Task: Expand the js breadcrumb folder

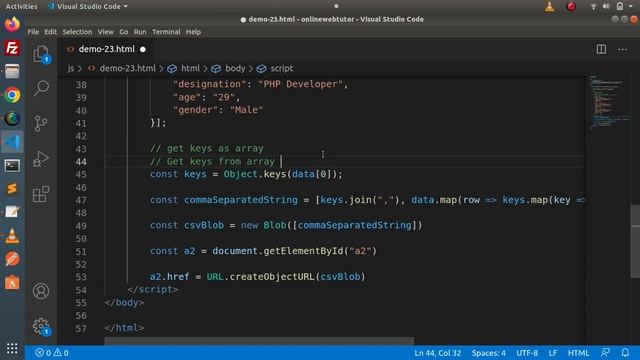Action: (71, 68)
